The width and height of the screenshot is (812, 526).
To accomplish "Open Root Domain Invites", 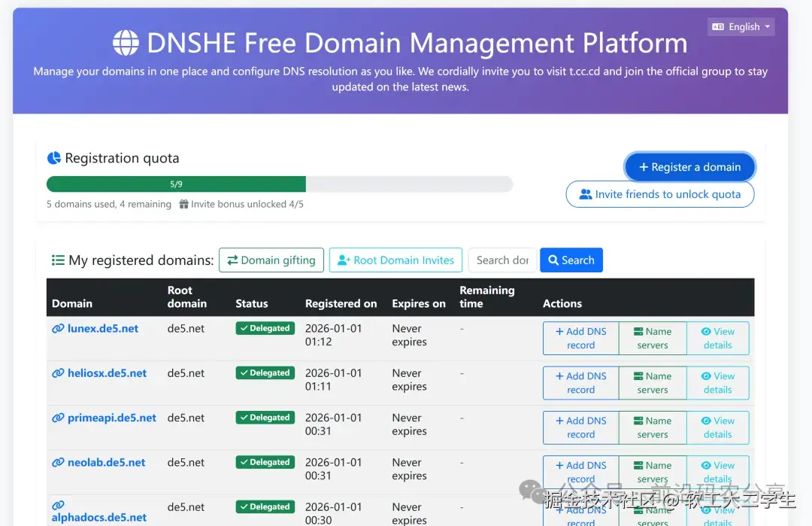I will click(x=395, y=260).
